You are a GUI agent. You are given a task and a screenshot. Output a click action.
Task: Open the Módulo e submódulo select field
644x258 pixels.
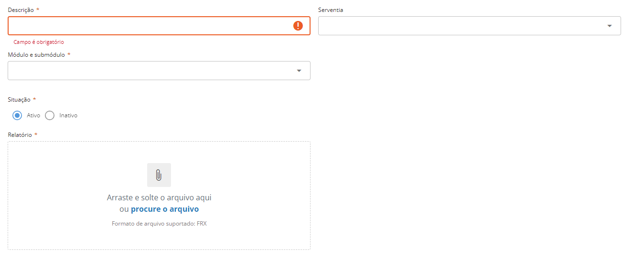pos(159,71)
